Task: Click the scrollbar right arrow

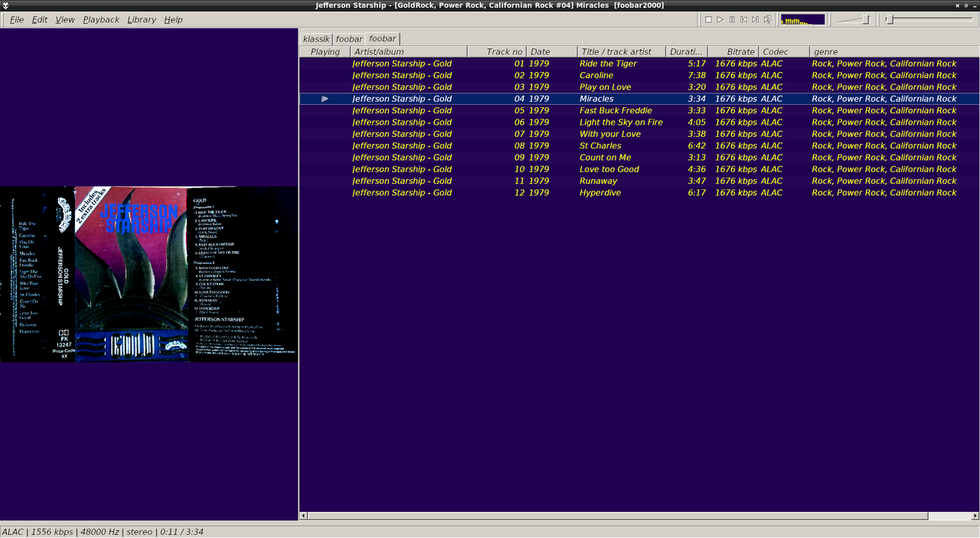Action: tap(975, 516)
